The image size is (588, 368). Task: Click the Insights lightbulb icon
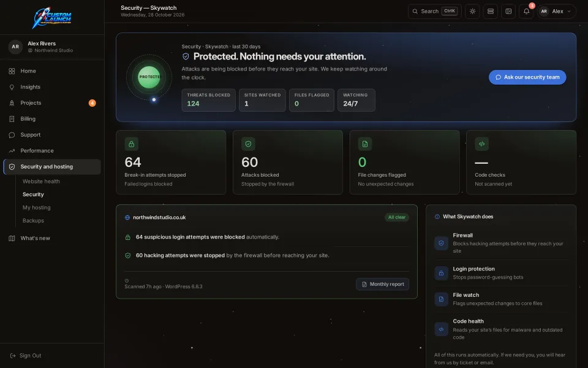[12, 87]
